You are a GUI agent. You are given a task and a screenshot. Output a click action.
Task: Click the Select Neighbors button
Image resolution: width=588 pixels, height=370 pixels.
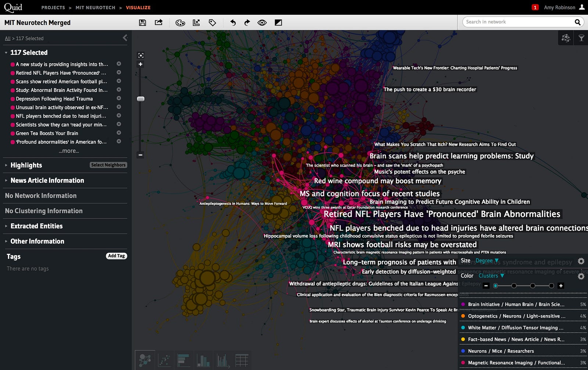108,165
